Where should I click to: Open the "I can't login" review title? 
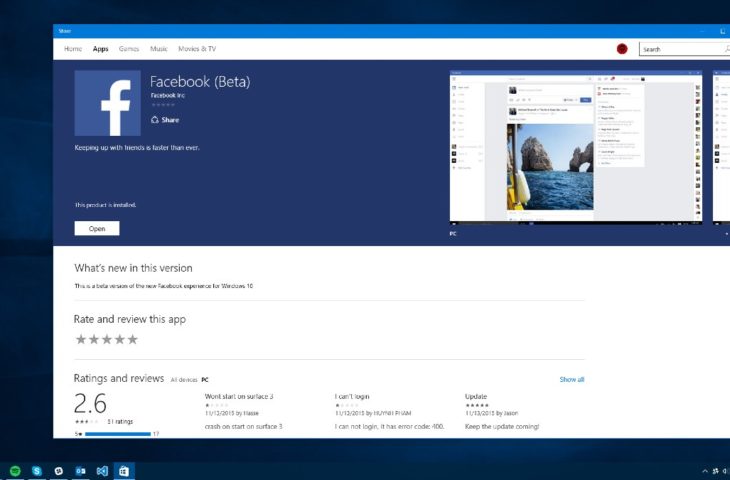click(x=352, y=396)
